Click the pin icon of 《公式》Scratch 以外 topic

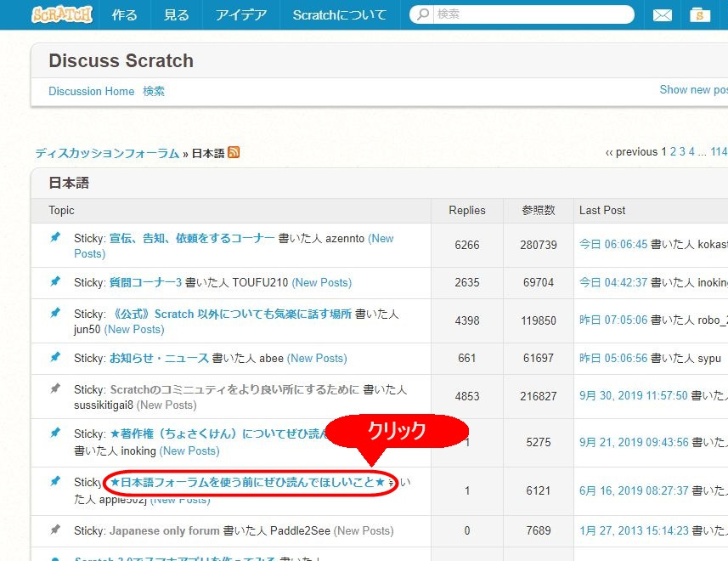[55, 313]
